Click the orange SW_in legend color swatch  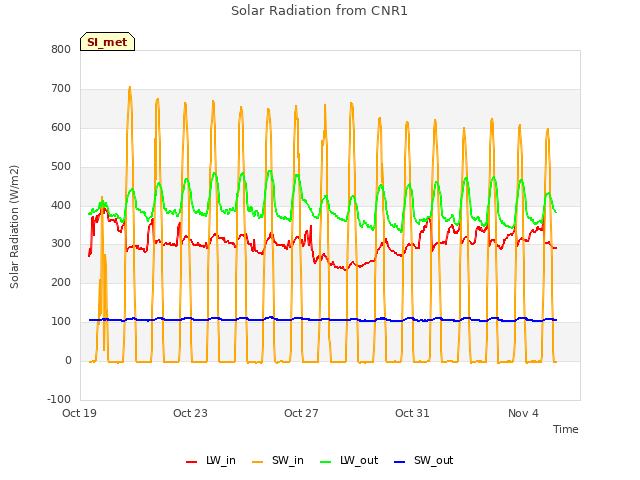tap(258, 462)
